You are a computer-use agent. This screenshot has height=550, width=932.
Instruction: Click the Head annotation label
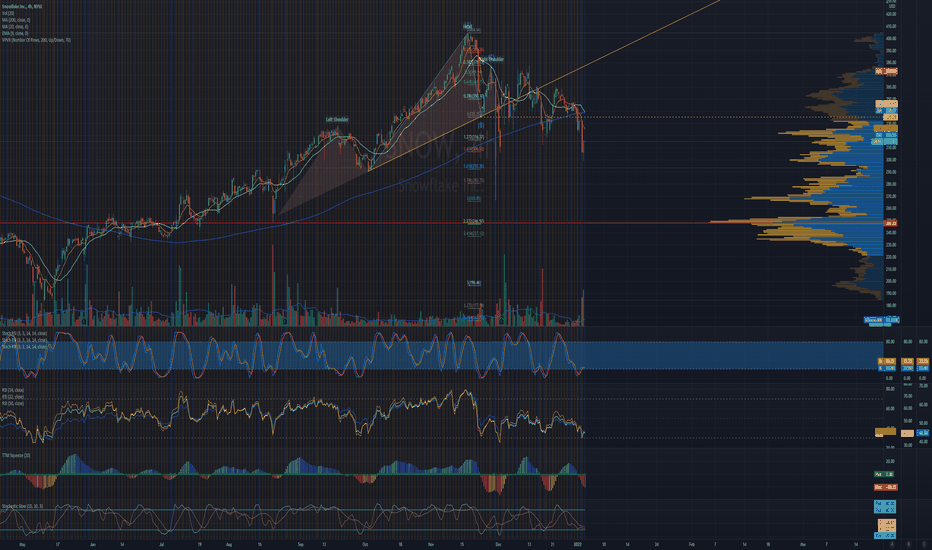pos(468,27)
